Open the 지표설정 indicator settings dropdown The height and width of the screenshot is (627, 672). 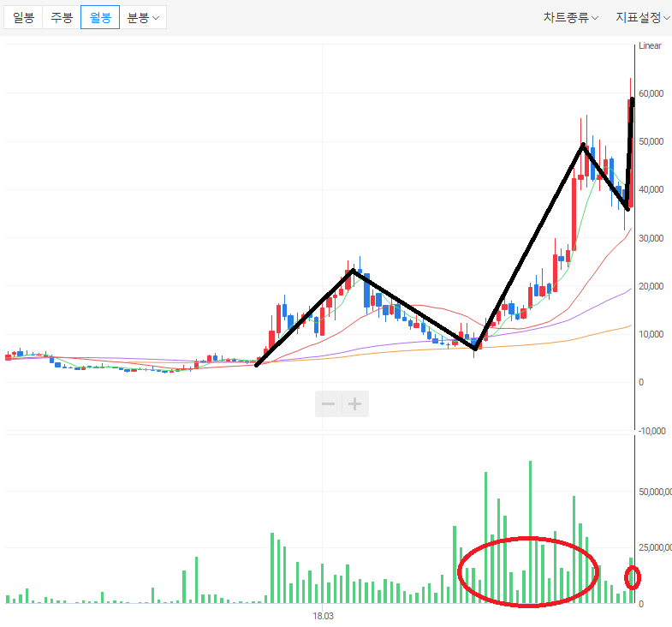tap(642, 18)
